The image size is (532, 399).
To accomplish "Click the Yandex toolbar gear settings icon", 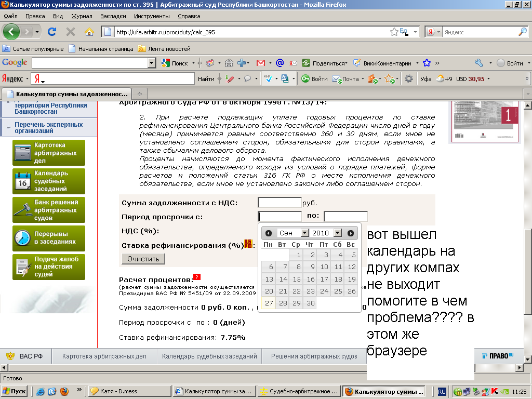I will [408, 79].
